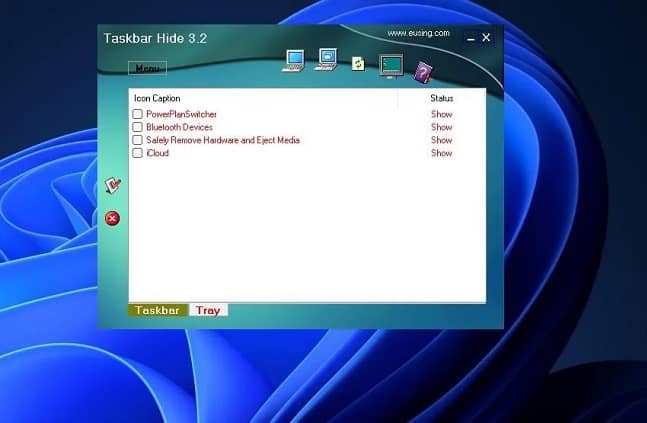The width and height of the screenshot is (647, 423).
Task: Click the monitor with window icon
Action: point(326,59)
